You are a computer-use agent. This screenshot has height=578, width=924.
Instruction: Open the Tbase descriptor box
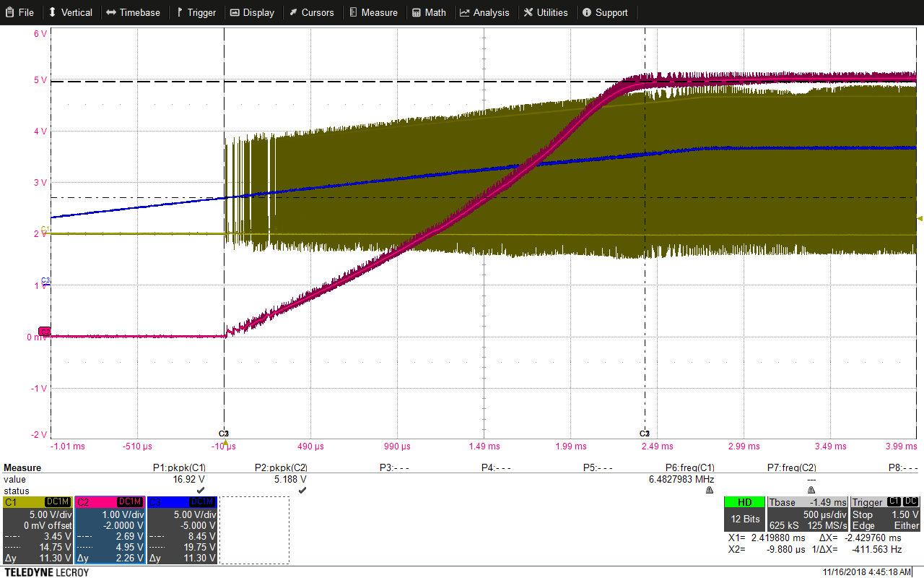pos(807,514)
